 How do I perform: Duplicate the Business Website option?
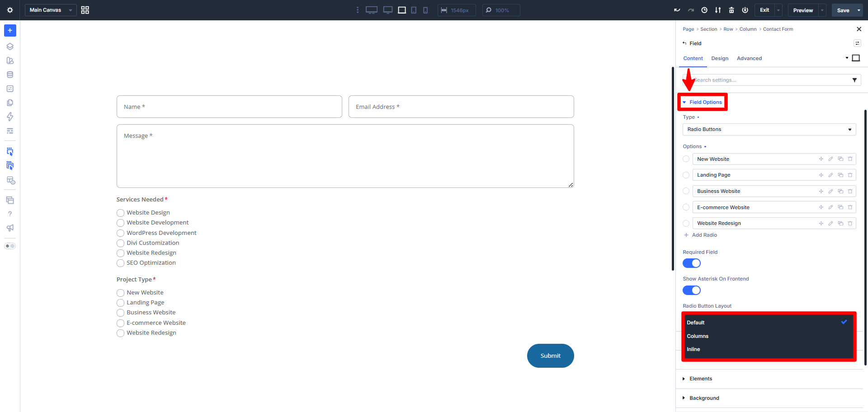(x=840, y=191)
